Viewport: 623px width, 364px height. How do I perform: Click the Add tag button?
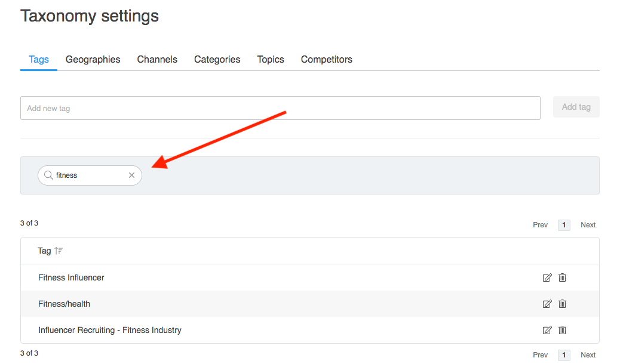point(576,107)
